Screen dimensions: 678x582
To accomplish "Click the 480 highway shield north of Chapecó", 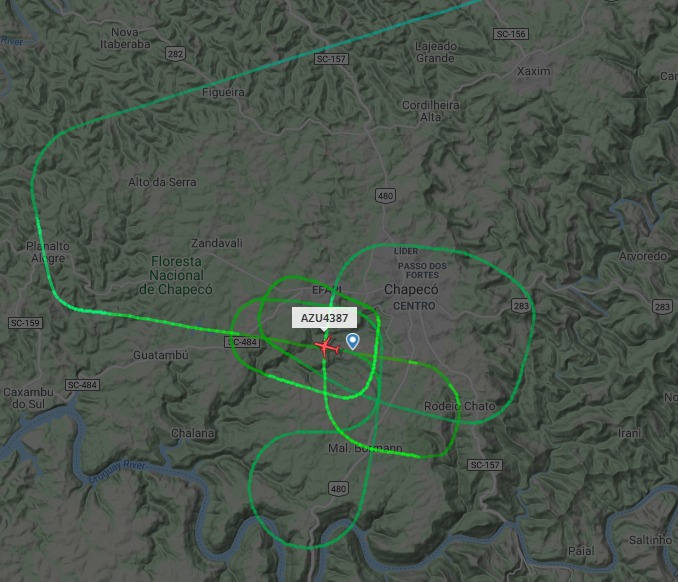I will pyautogui.click(x=385, y=196).
